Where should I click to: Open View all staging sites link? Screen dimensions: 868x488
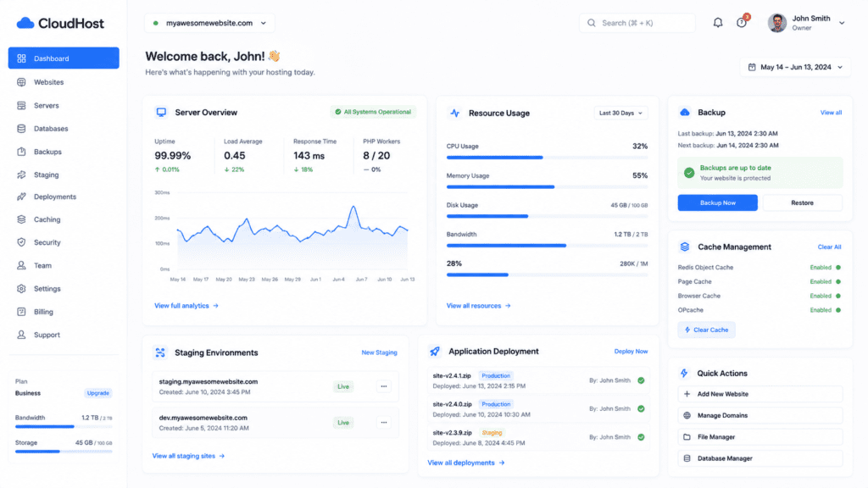click(x=188, y=456)
